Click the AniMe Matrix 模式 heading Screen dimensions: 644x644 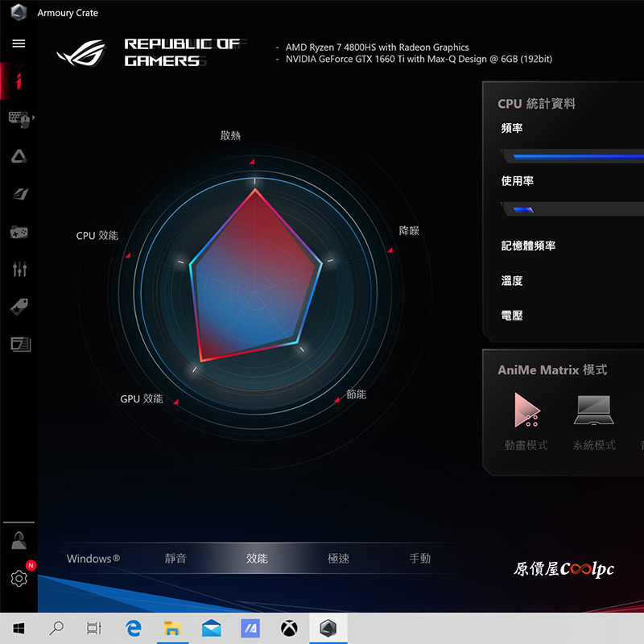(552, 370)
